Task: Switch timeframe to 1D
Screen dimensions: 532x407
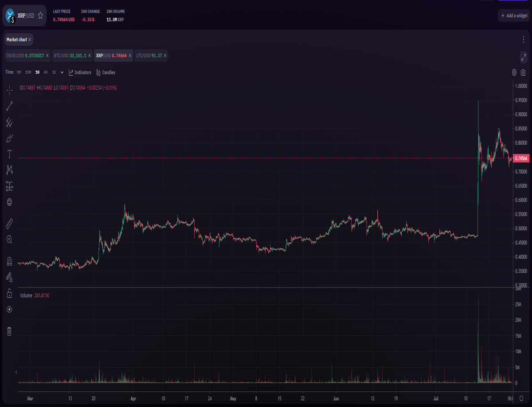Action: pyautogui.click(x=54, y=72)
